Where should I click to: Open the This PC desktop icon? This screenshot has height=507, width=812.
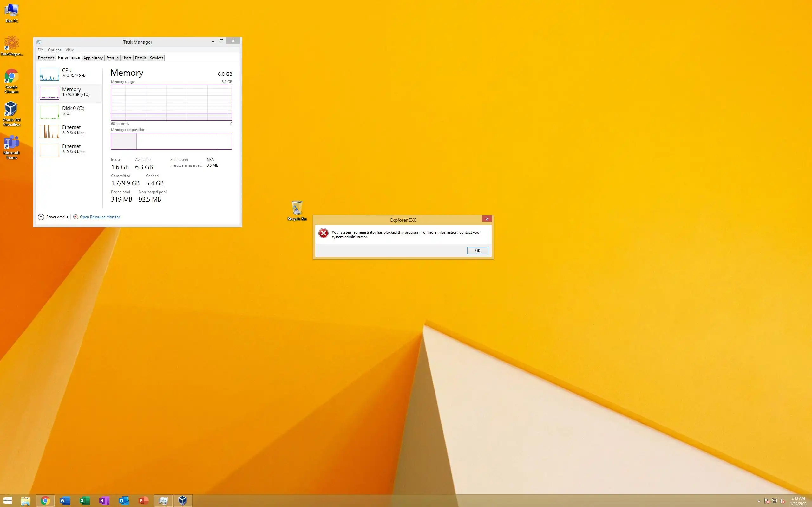pyautogui.click(x=11, y=13)
